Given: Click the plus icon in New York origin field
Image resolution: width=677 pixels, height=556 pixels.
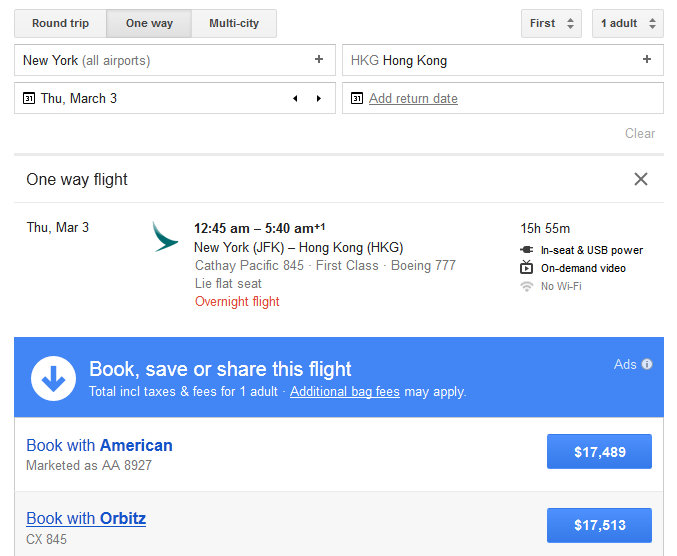Looking at the screenshot, I should (319, 60).
